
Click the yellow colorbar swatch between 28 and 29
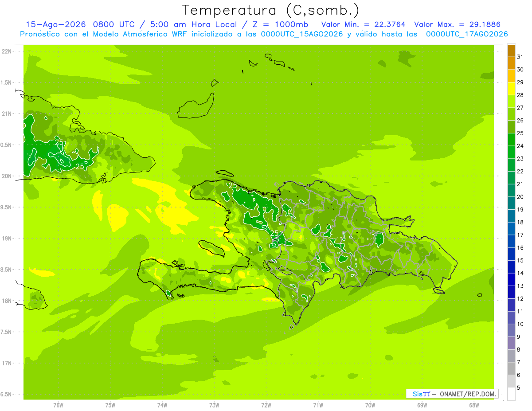(x=511, y=89)
